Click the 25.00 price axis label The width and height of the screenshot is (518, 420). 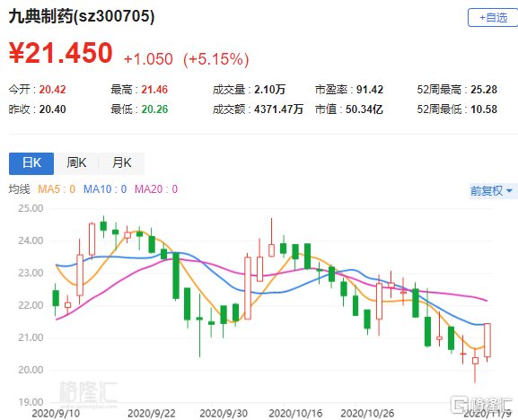(x=31, y=208)
